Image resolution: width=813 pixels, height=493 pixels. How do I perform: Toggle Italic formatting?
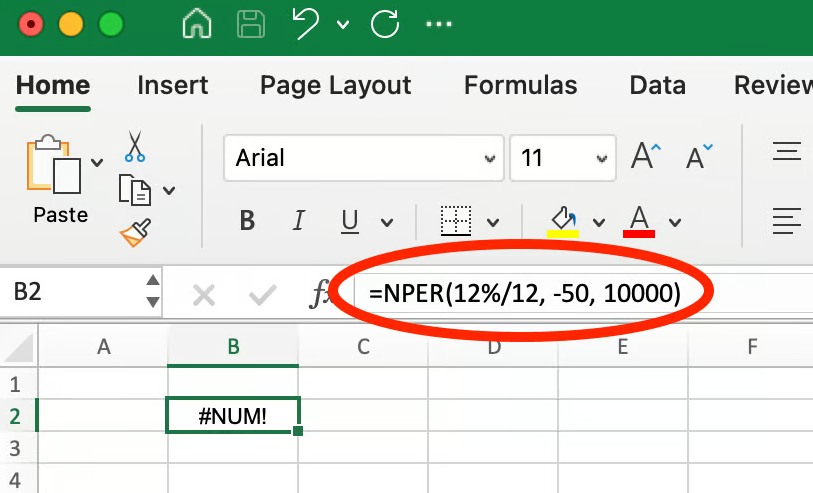(297, 221)
